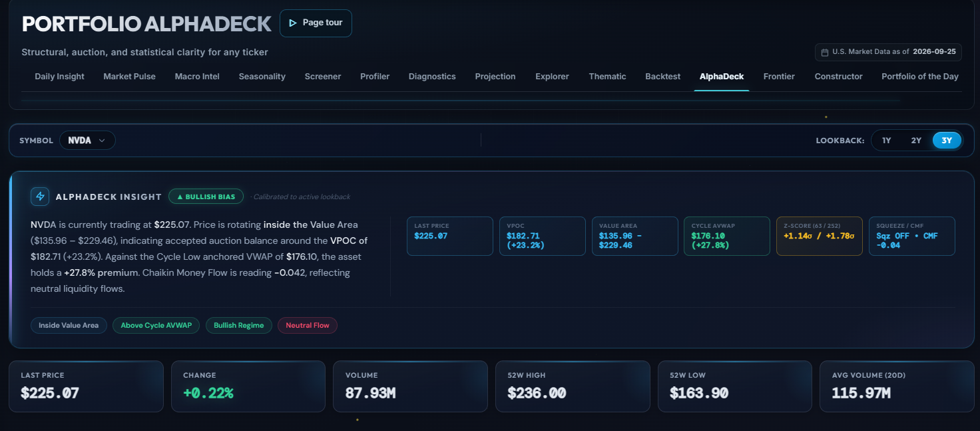
Task: Switch to Screener tab
Action: tap(323, 77)
